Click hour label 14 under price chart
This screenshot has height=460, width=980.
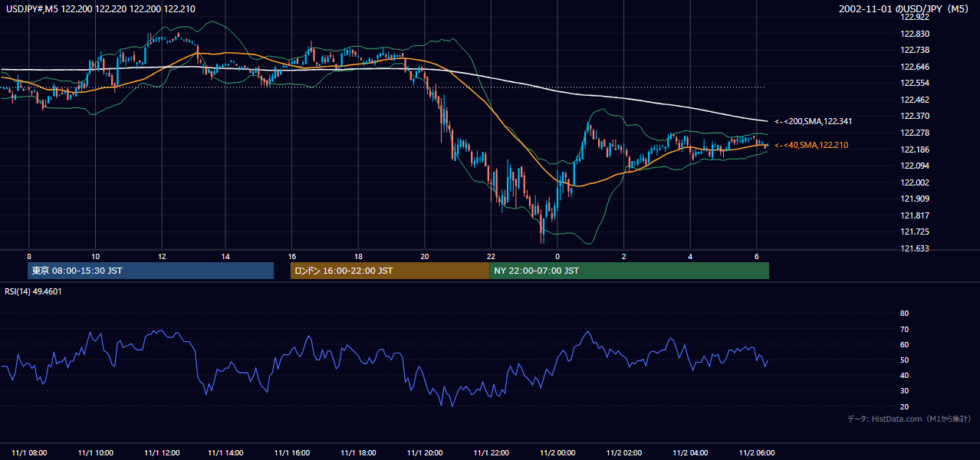(x=225, y=256)
